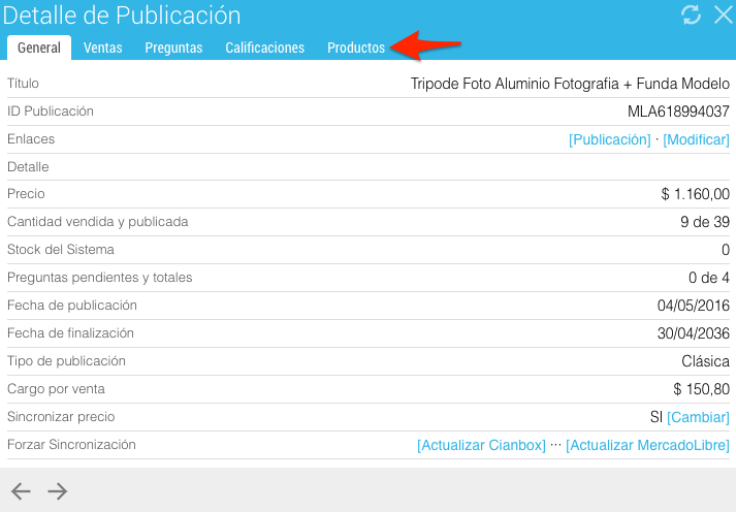
Task: Open the Preguntas tab
Action: [x=174, y=48]
